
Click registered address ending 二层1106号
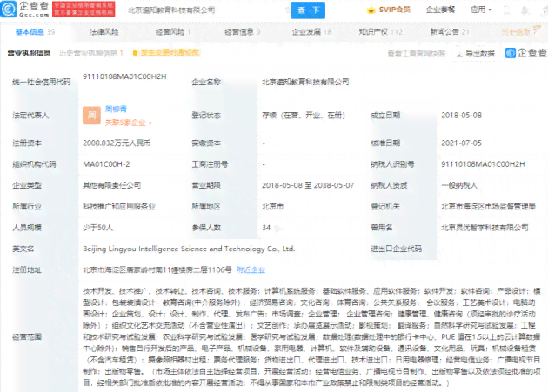tap(157, 269)
